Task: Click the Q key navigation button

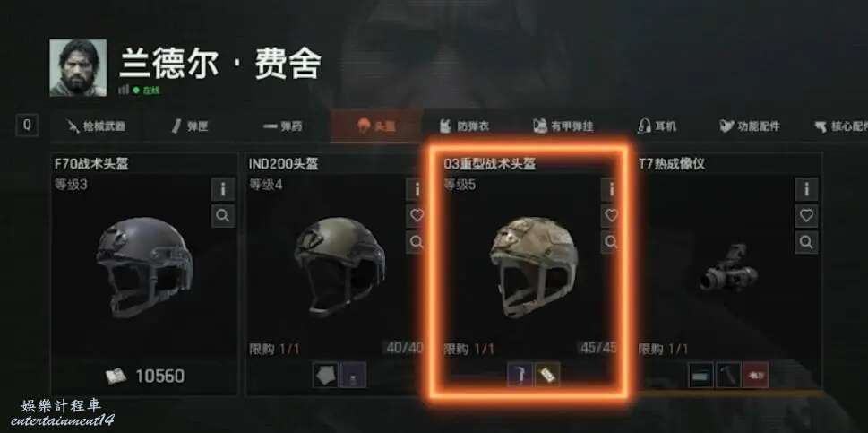Action: 27,126
